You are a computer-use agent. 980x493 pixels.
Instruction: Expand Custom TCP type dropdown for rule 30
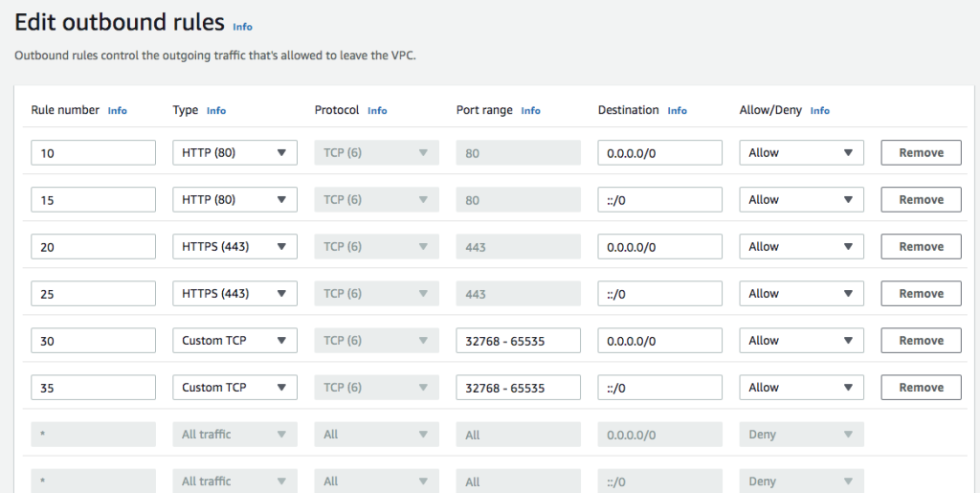235,340
